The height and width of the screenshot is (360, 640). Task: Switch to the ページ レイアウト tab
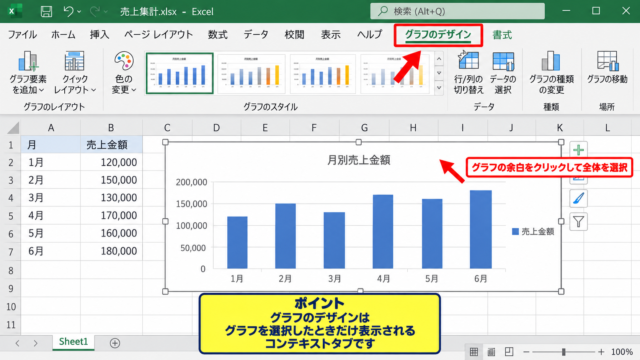pos(158,35)
